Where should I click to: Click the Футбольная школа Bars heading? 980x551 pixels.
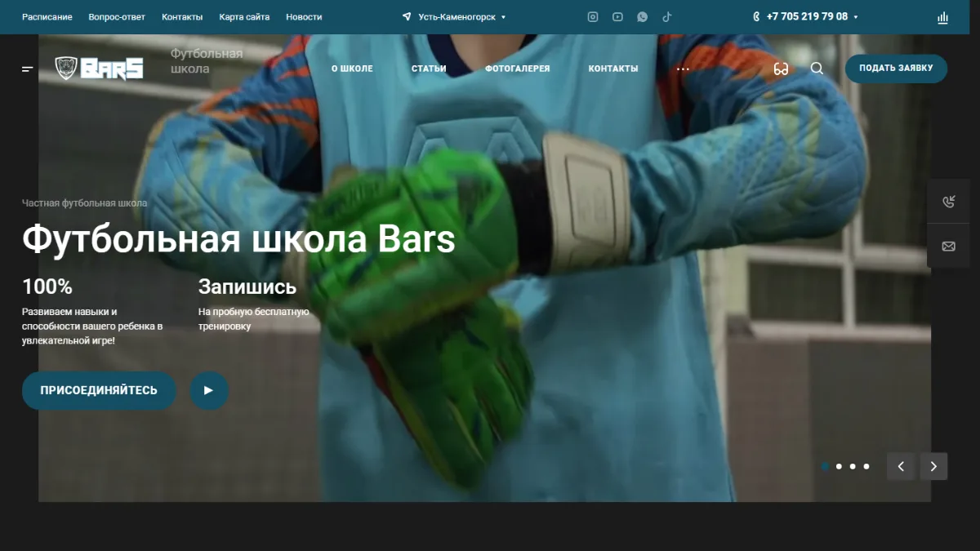[238, 240]
